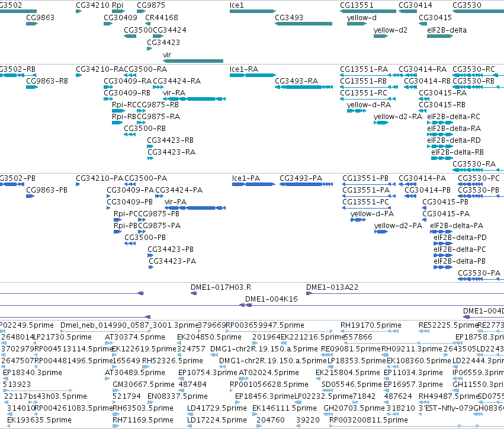Select the CG9863-RB transcript label
The image size is (504, 429).
click(x=47, y=81)
